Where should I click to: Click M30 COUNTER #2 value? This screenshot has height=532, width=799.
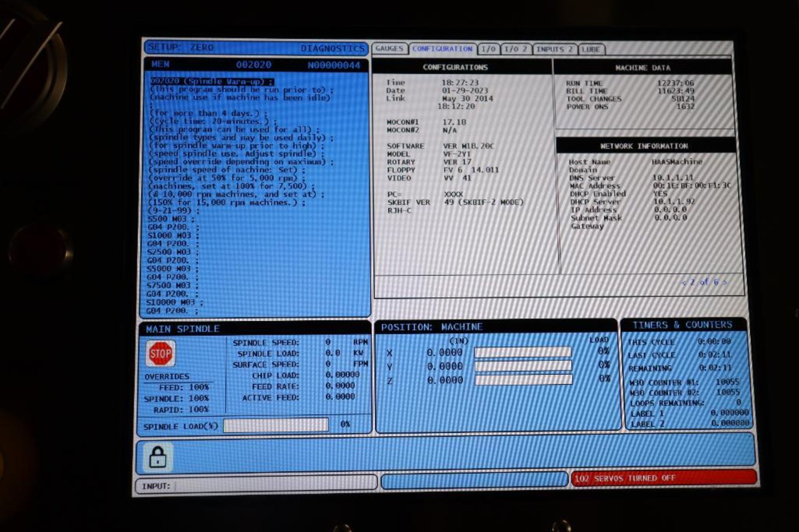[x=728, y=392]
